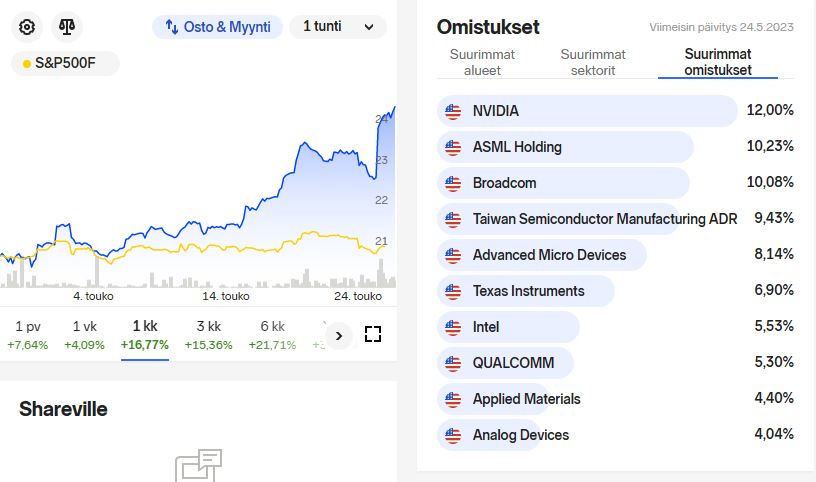Open chart settings gear icon
816x482 pixels.
click(27, 27)
